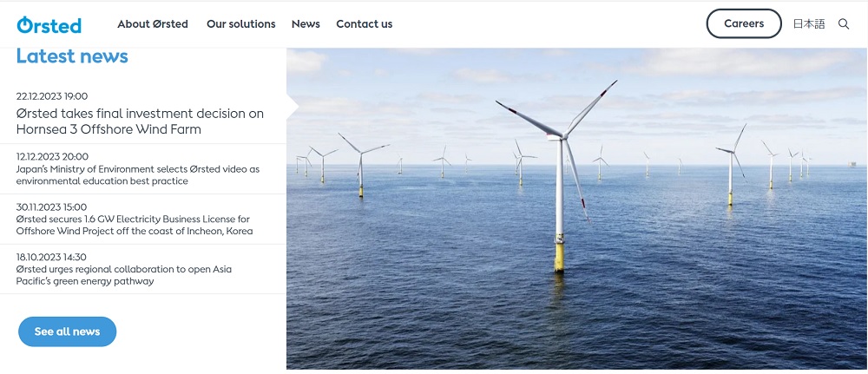The image size is (868, 374).
Task: Select the 18.10.2023 14:30 date stamp
Action: pos(51,257)
